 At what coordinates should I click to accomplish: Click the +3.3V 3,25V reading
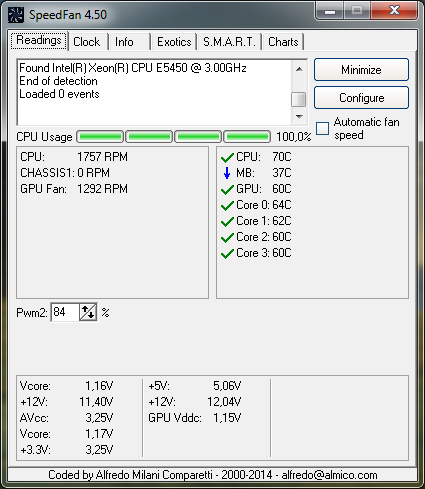(x=67, y=450)
